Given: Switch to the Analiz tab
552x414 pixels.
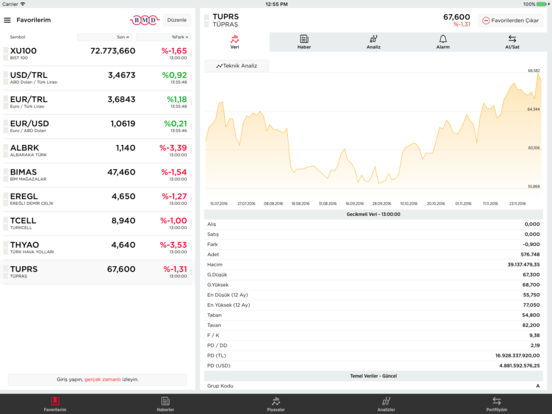Looking at the screenshot, I should click(374, 42).
